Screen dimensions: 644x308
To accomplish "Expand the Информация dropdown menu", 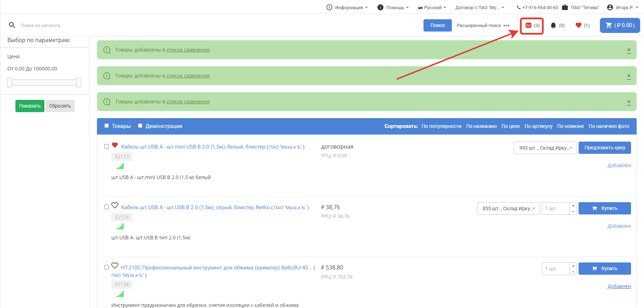I will (x=348, y=7).
